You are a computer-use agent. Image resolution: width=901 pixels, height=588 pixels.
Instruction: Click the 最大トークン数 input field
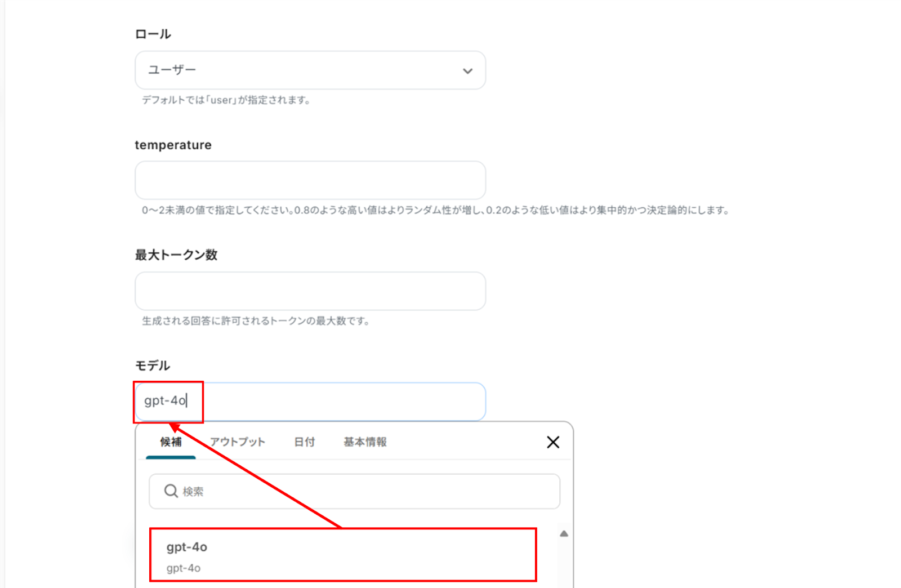click(x=310, y=291)
